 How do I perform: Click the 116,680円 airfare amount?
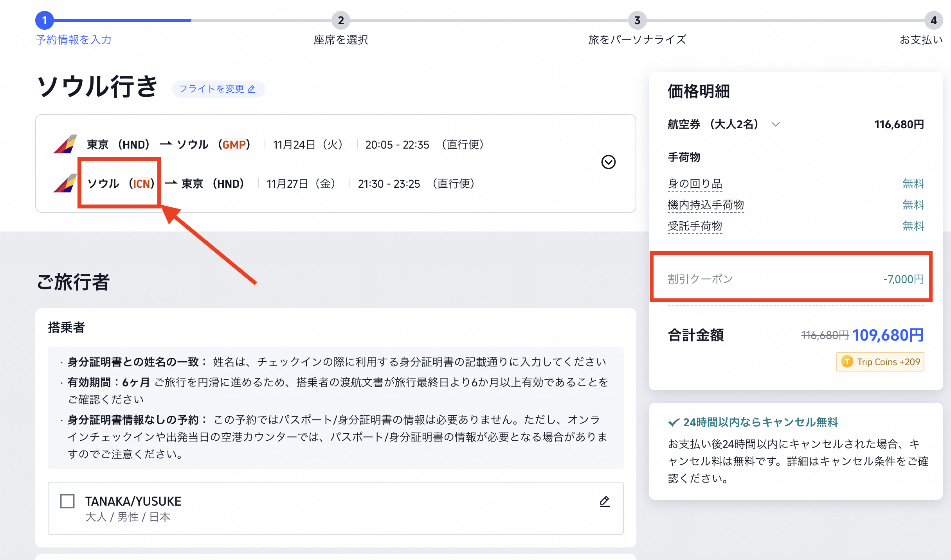point(899,124)
